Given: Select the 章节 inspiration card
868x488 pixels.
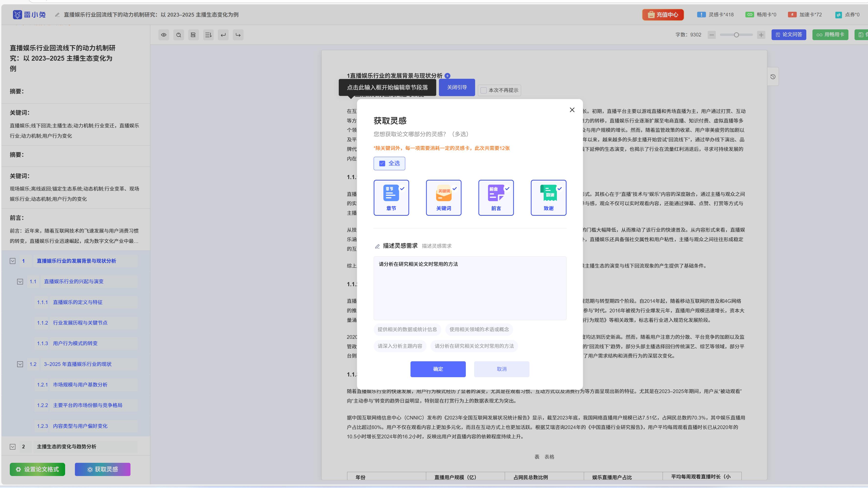Looking at the screenshot, I should pyautogui.click(x=391, y=198).
